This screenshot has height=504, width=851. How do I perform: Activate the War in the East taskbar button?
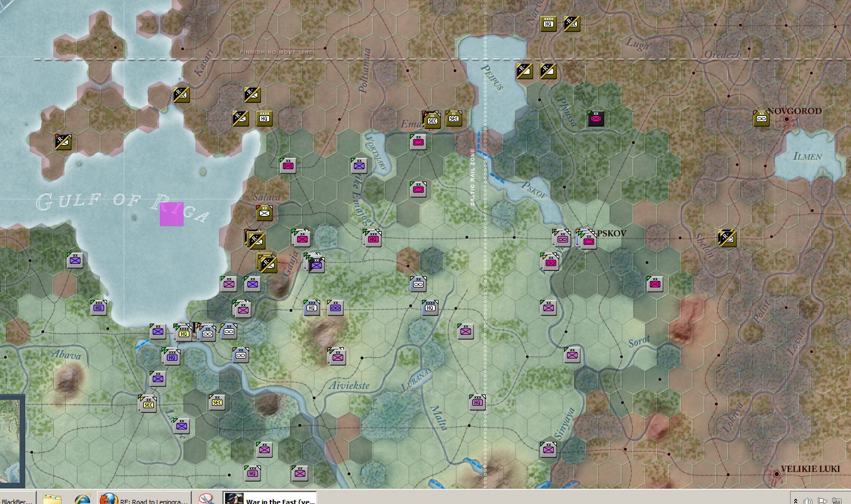coord(270,498)
